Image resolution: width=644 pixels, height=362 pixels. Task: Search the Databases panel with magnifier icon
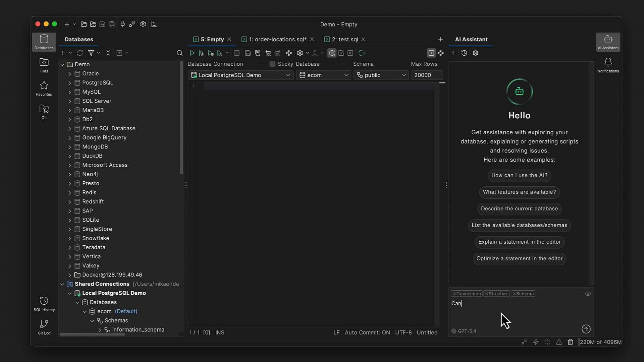179,53
